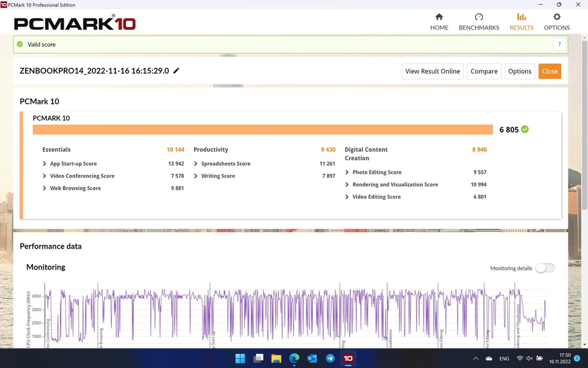Click the ENG language indicator
588x368 pixels.
tap(504, 358)
